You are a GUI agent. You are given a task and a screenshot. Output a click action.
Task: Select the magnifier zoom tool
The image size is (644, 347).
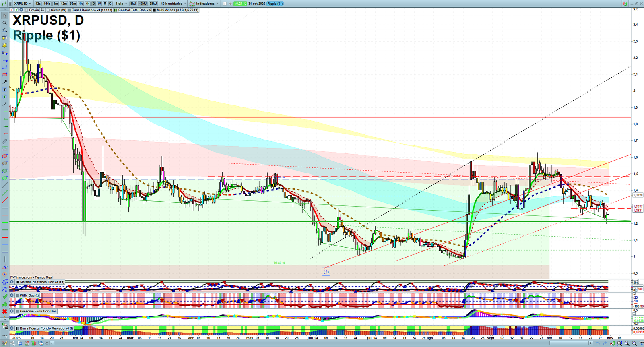point(5,23)
